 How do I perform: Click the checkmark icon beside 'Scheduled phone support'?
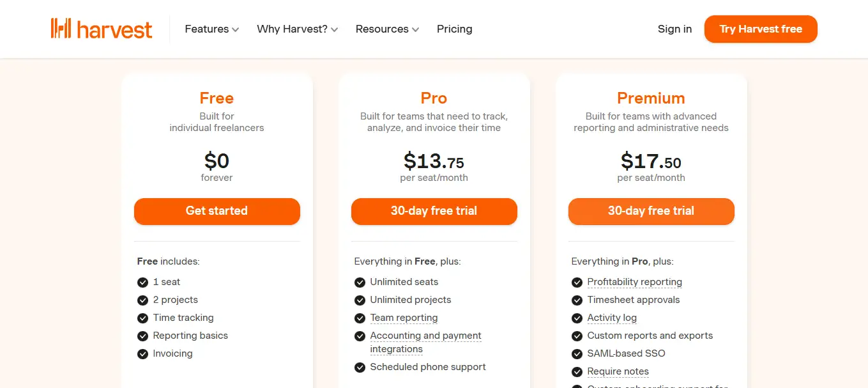click(360, 367)
